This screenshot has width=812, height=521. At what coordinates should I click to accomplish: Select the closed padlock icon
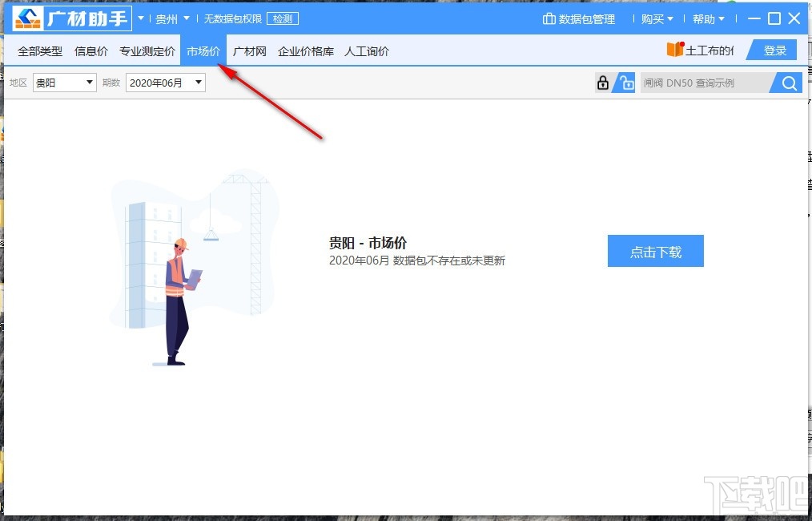[602, 82]
